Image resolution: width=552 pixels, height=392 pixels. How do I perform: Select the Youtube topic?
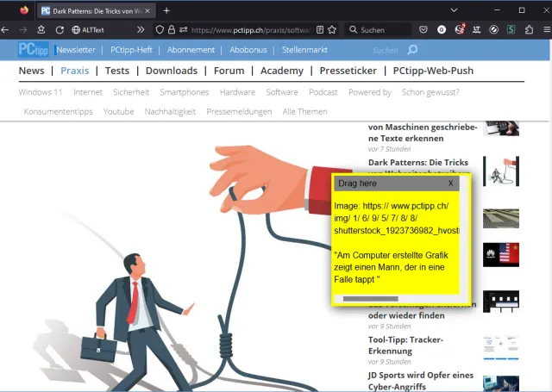pos(118,111)
